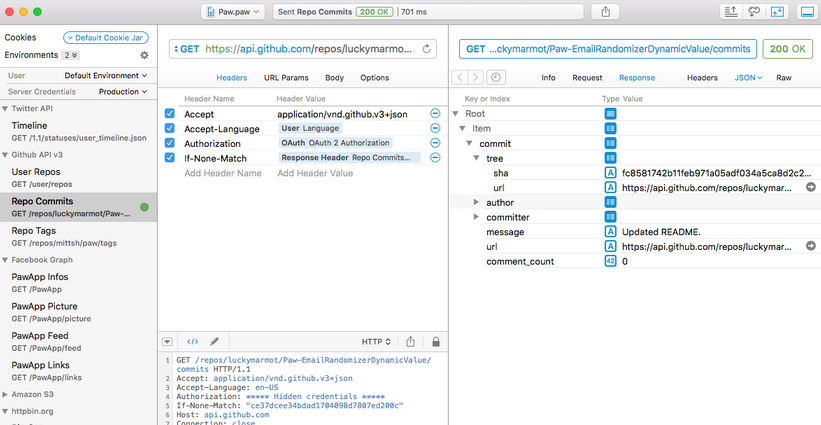821x425 pixels.
Task: Show code view icon in request preview
Action: coord(193,342)
